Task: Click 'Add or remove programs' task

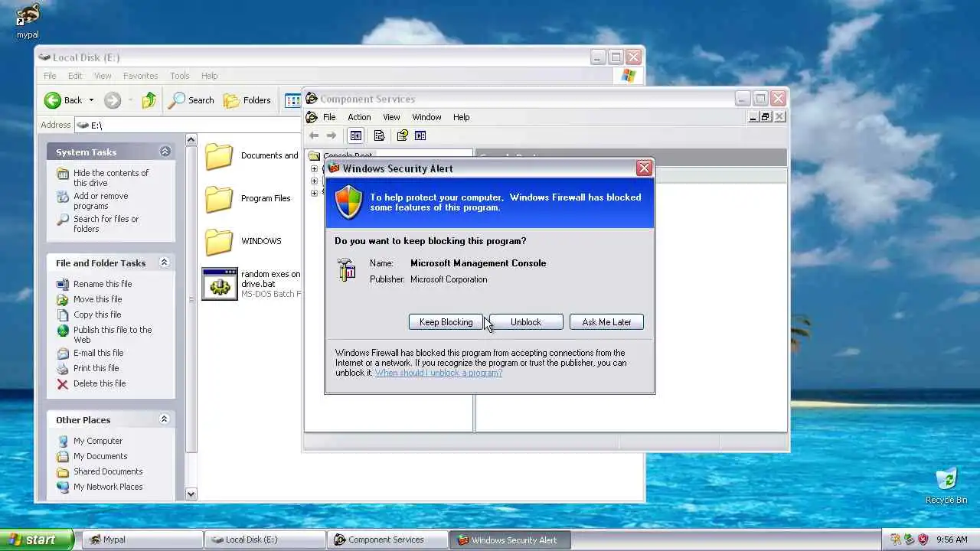Action: (x=100, y=201)
